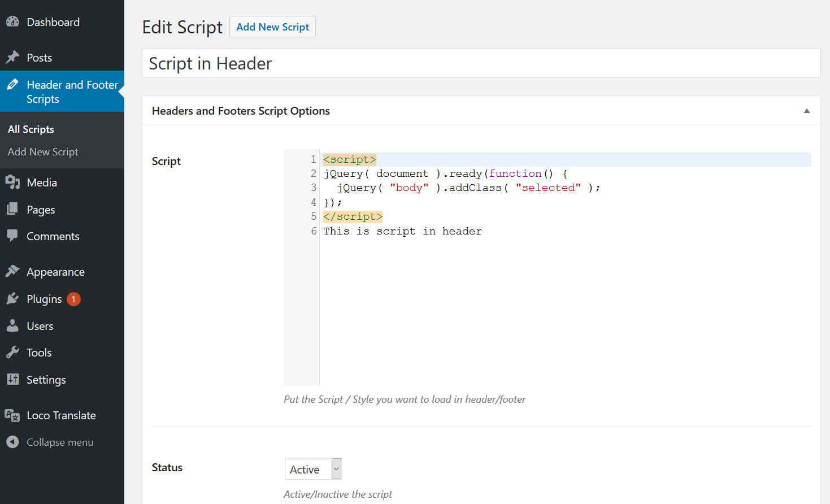Click the script title input field

(x=481, y=63)
